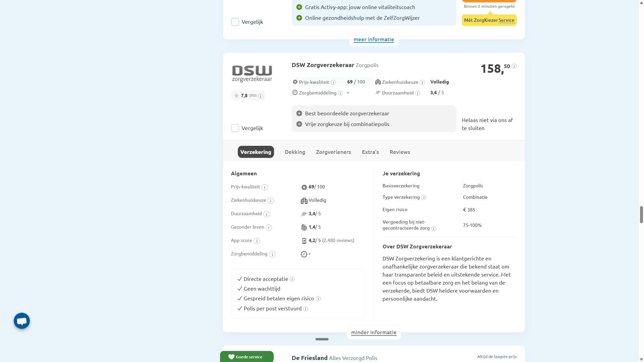Image resolution: width=644 pixels, height=362 pixels.
Task: Click Zorgbemiddeling info icon under Algemeen
Action: click(272, 254)
